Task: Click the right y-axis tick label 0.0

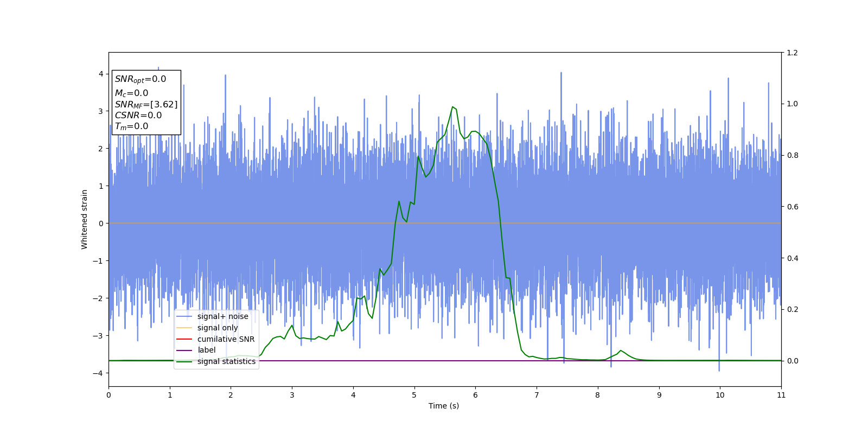Action: [792, 361]
